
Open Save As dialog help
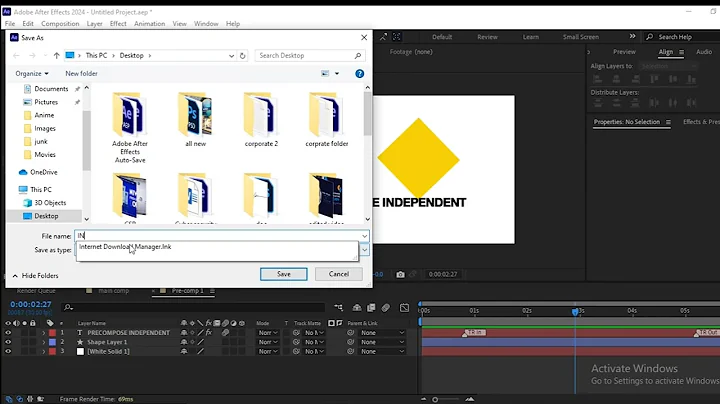(360, 73)
